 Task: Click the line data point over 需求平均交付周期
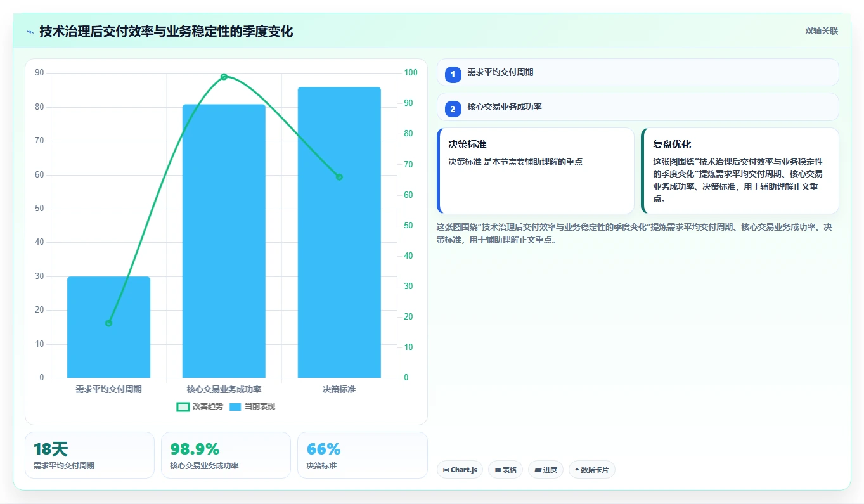point(108,323)
